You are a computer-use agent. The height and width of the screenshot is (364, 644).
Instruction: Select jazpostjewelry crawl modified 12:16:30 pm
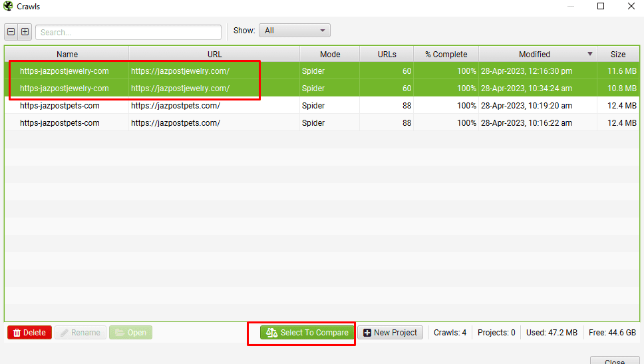(322, 71)
